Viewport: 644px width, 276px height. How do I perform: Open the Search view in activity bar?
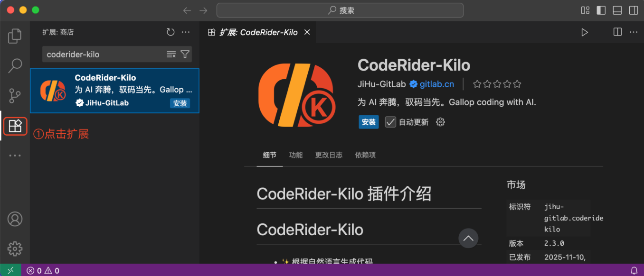tap(15, 65)
